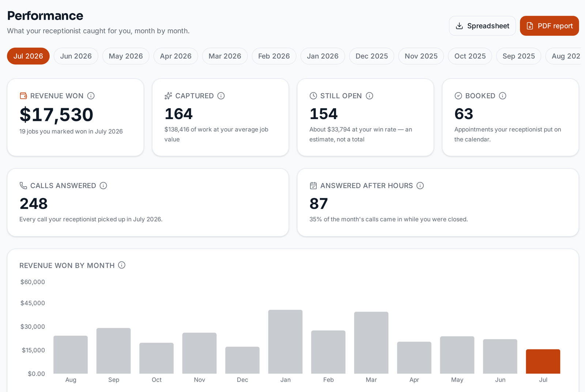Click the Nov bar in revenue chart

(200, 353)
